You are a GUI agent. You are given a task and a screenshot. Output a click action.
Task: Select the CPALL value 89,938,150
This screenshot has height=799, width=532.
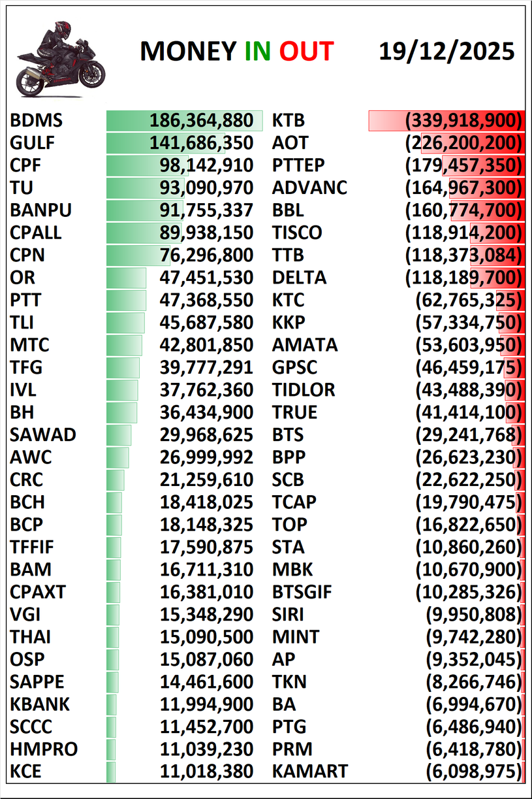[206, 233]
